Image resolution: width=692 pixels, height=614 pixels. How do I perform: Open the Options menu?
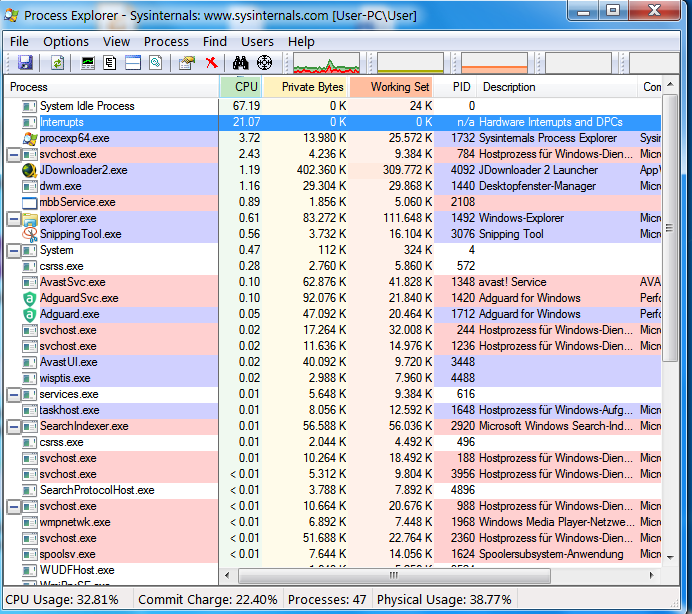(x=66, y=41)
